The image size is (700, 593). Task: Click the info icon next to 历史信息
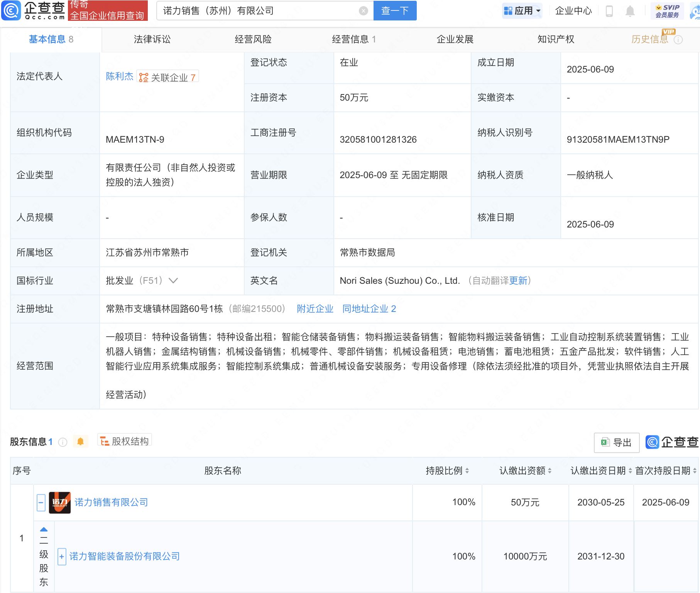pyautogui.click(x=678, y=40)
